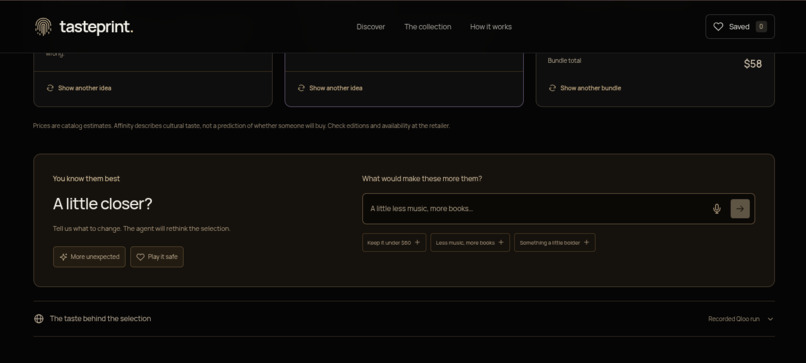Add the Less music, more books chip
The width and height of the screenshot is (806, 363).
click(470, 243)
